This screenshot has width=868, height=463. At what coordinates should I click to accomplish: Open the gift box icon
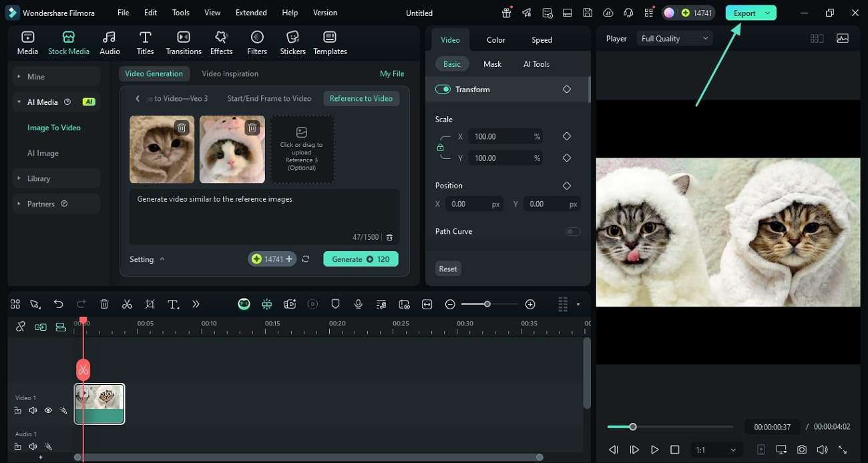(507, 13)
